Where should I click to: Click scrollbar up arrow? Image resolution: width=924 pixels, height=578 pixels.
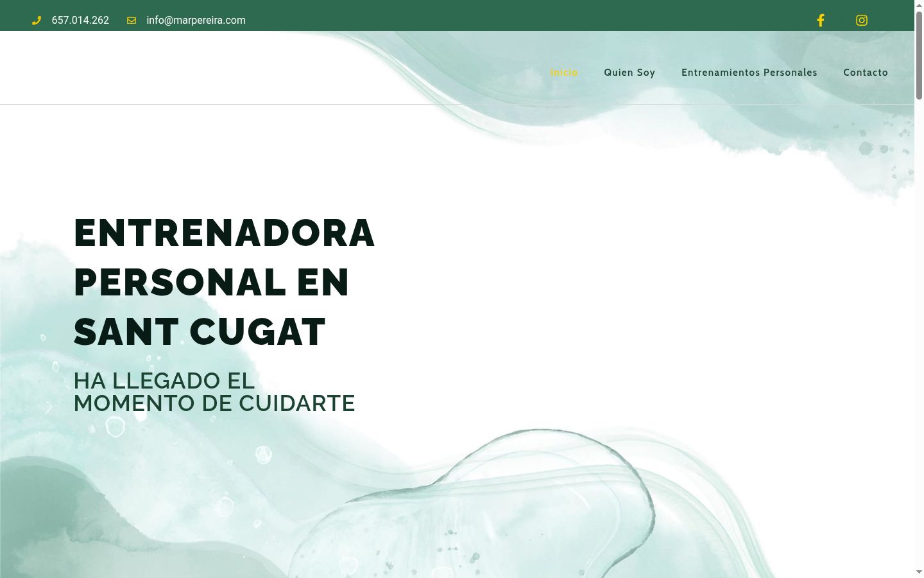click(919, 5)
